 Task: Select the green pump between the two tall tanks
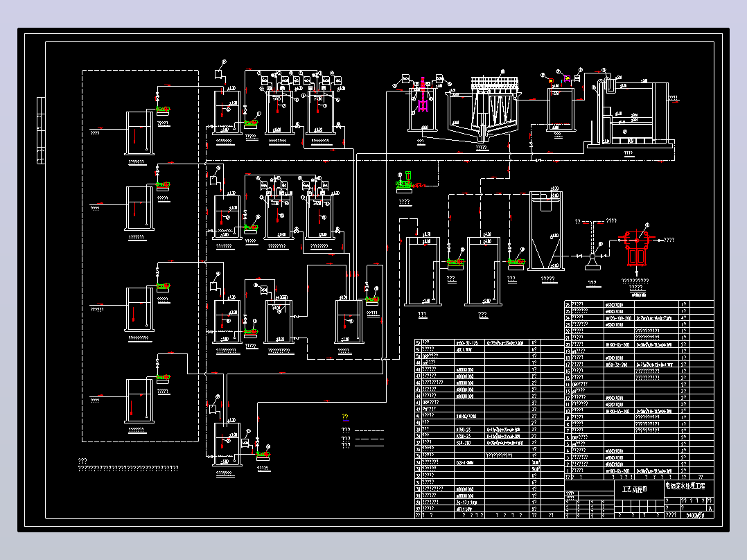[x=455, y=263]
